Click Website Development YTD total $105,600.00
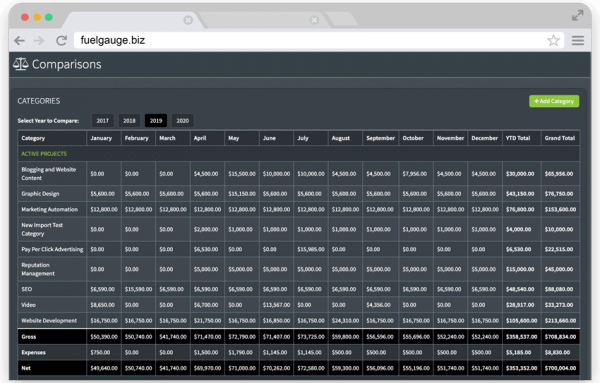 tap(521, 321)
